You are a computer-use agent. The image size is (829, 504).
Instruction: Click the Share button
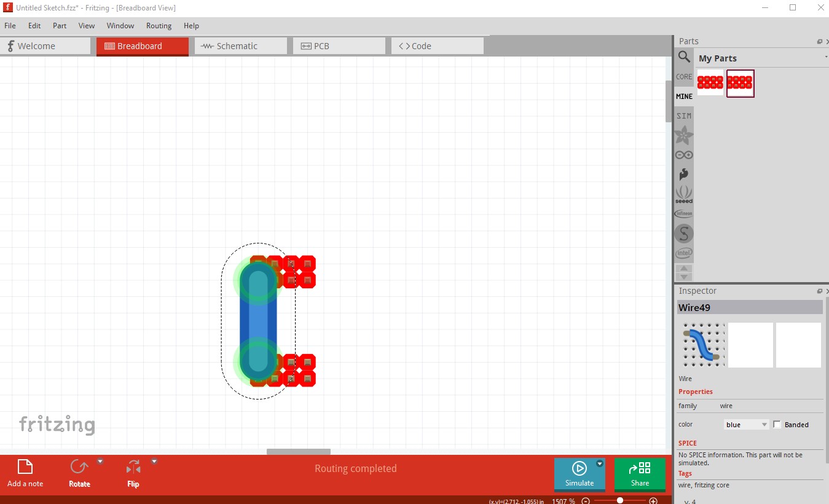[x=640, y=474]
